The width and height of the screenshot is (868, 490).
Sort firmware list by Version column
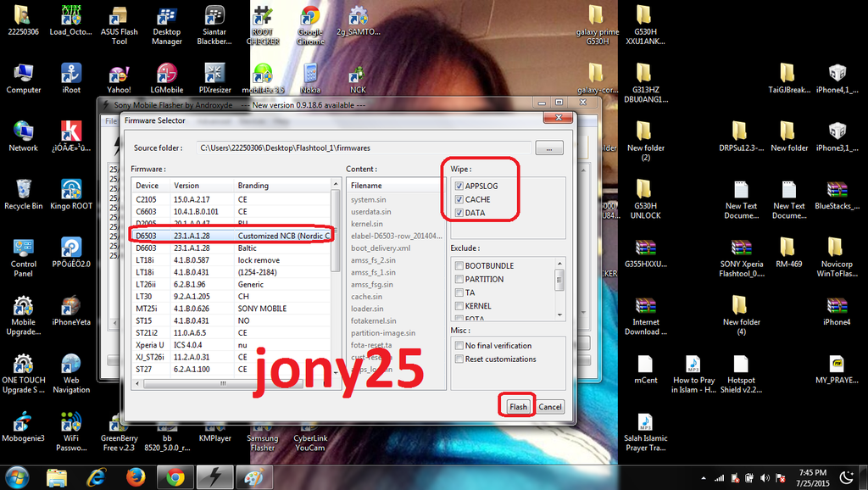click(x=200, y=186)
